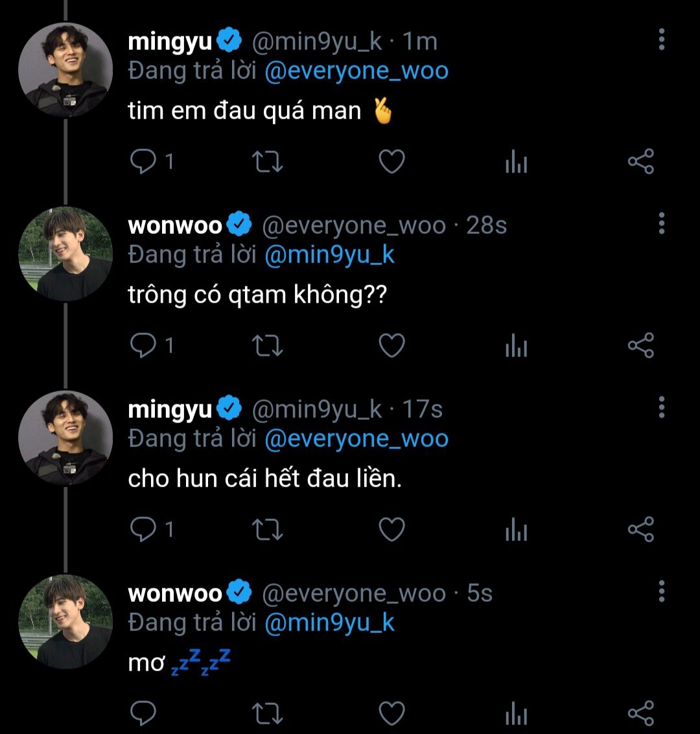Click wonwoo's display name on "trông có qtam không??" tweet
This screenshot has height=734, width=700.
[175, 225]
